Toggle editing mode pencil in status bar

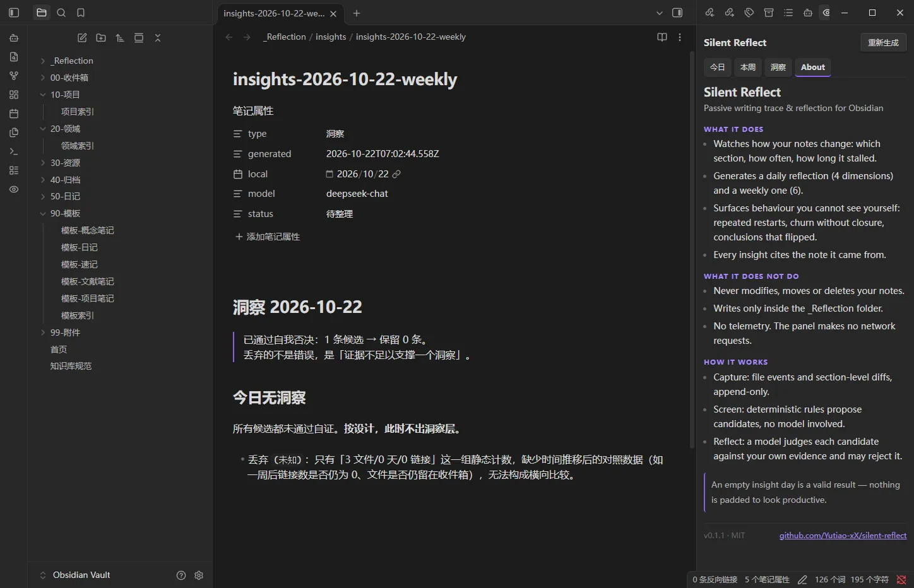pyautogui.click(x=802, y=579)
